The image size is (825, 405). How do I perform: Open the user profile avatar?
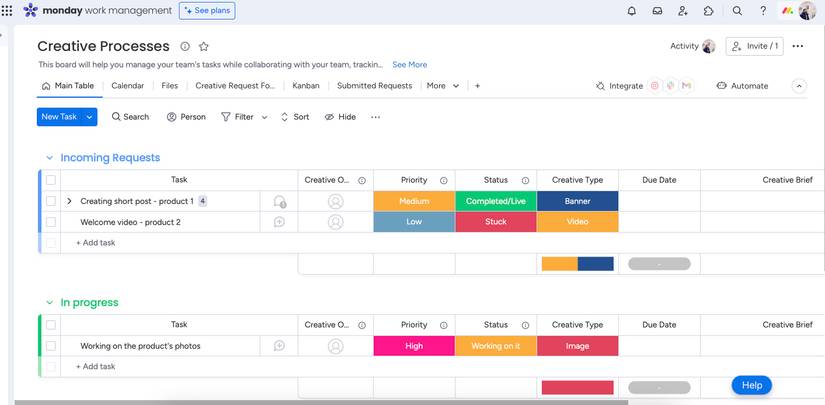pyautogui.click(x=807, y=11)
